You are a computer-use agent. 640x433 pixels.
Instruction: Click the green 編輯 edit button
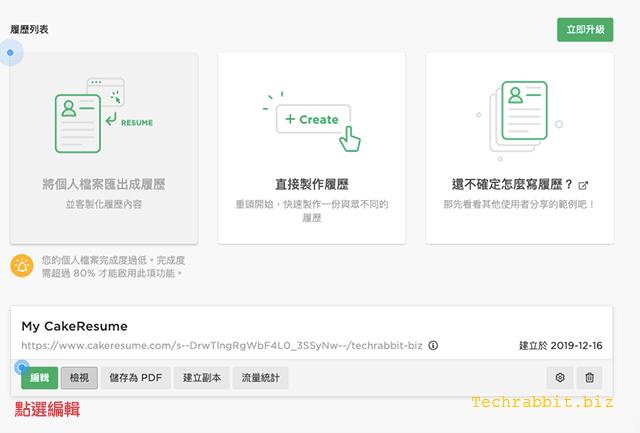pyautogui.click(x=40, y=378)
